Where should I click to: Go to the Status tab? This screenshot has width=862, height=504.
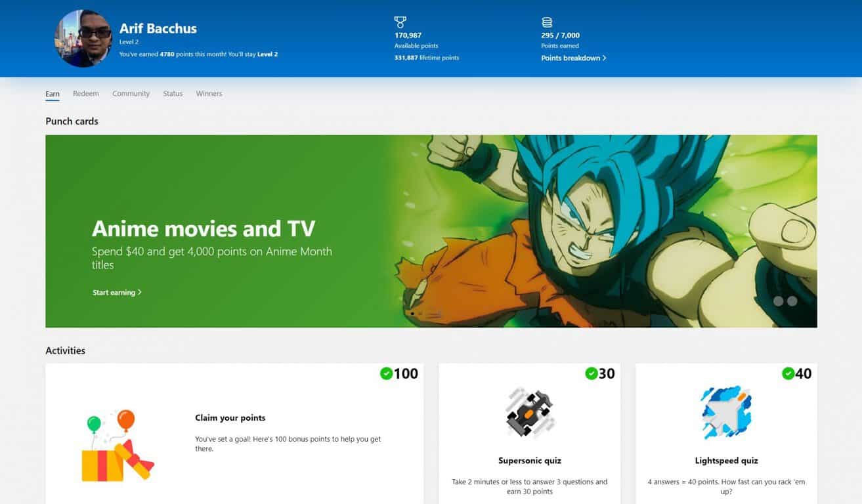click(x=173, y=94)
